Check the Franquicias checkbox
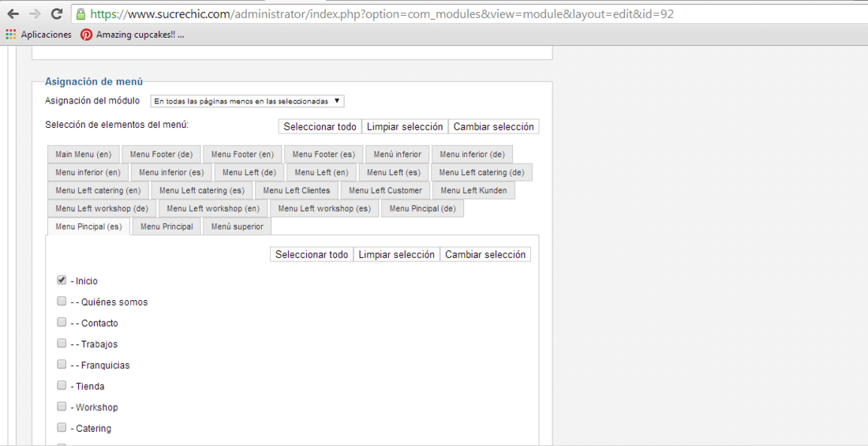The image size is (868, 446). (x=62, y=365)
